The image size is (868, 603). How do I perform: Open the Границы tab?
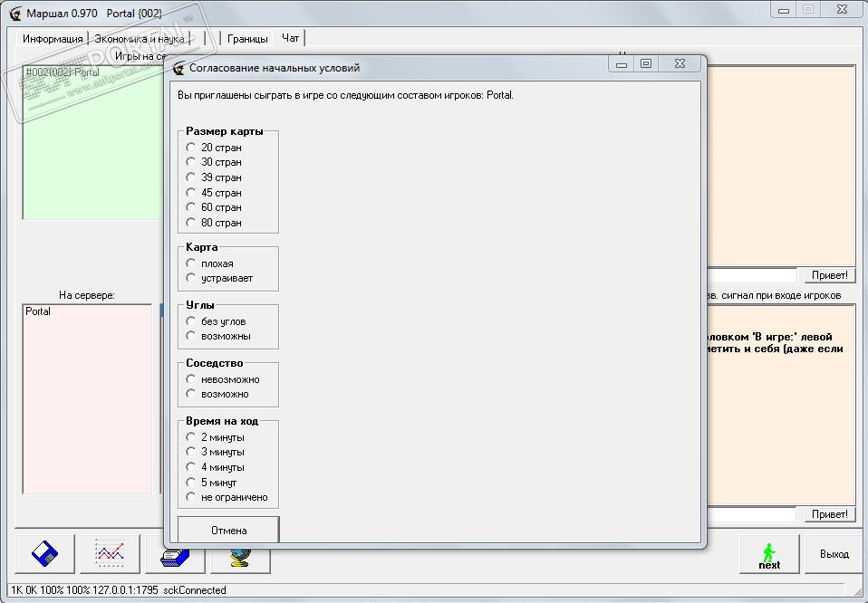coord(247,39)
